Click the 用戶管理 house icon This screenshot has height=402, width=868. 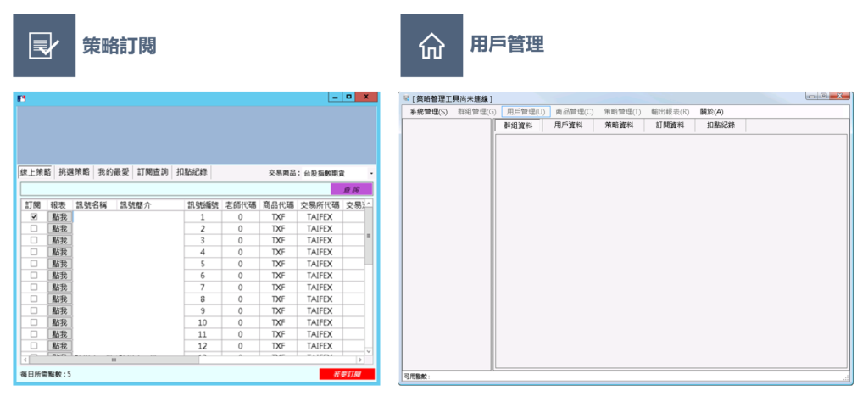point(431,45)
